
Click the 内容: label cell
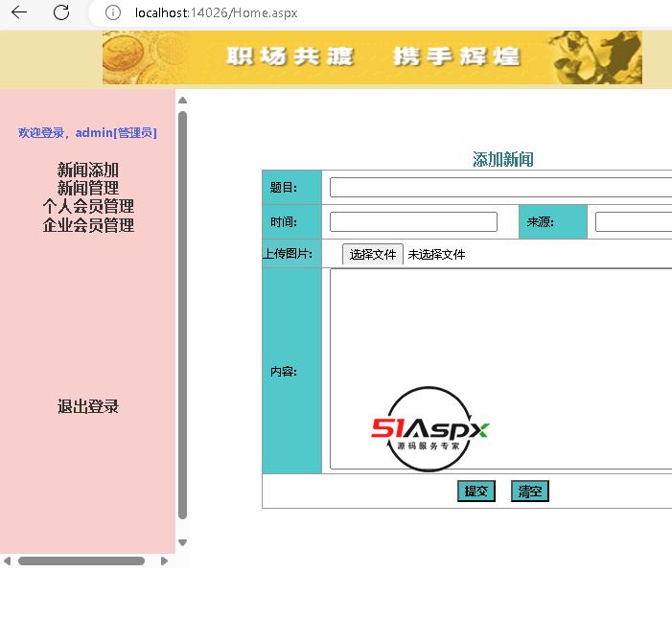pyautogui.click(x=291, y=371)
